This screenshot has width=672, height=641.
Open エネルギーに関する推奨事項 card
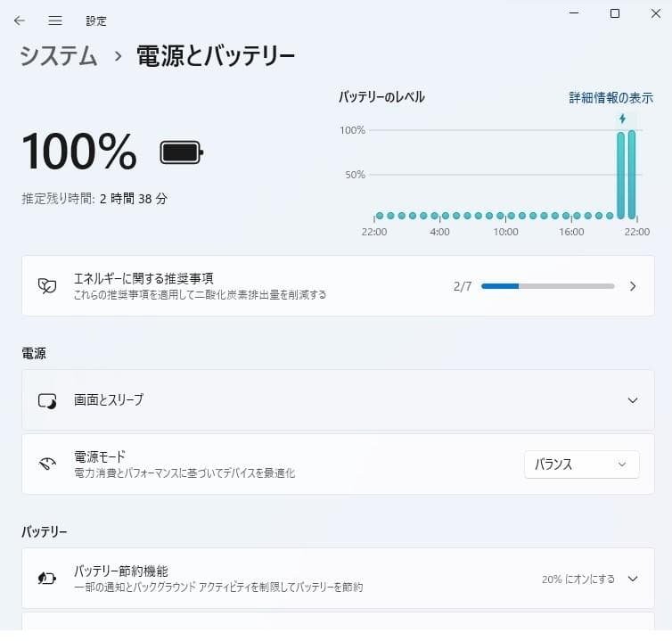pos(338,286)
